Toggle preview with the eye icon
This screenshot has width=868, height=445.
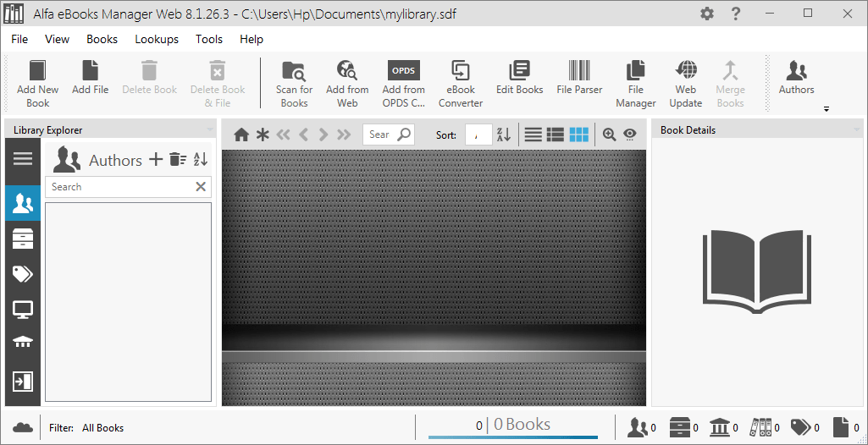tap(629, 135)
